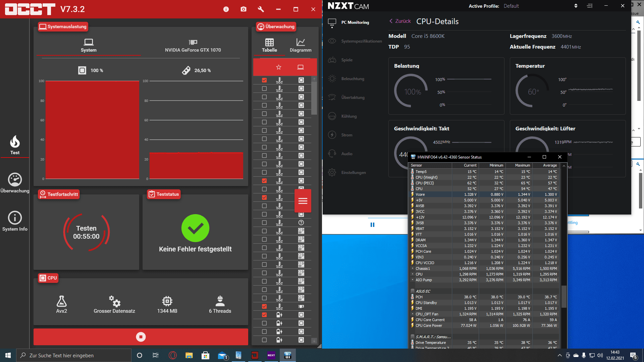
Task: Click OCCT monitoring table scroll-down arrow
Action: [314, 341]
